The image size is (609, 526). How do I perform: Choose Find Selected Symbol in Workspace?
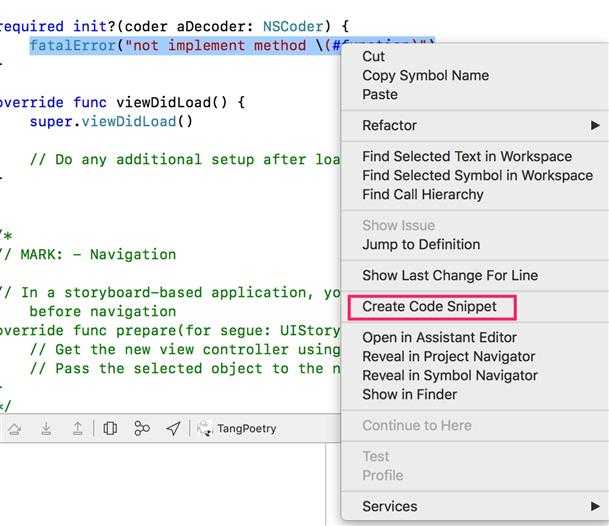477,175
